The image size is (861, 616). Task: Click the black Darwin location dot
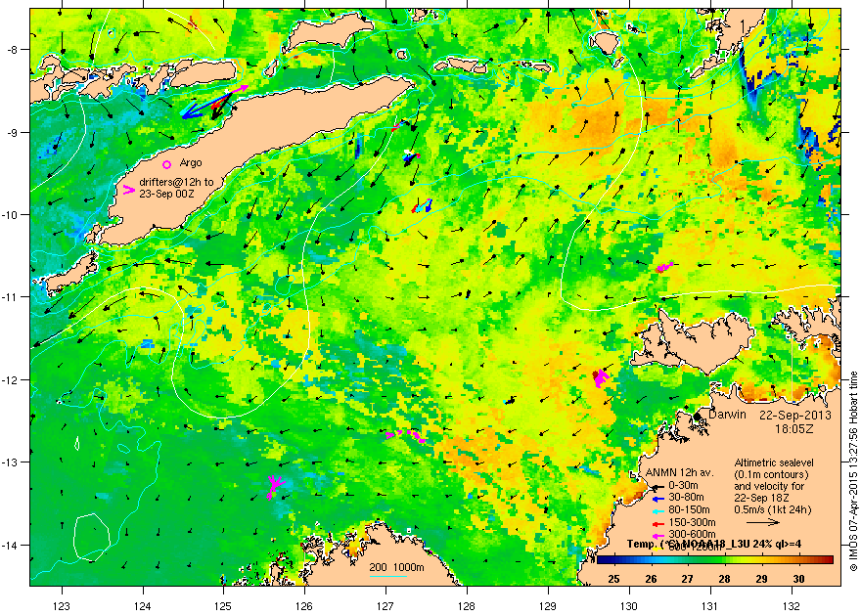click(x=698, y=417)
